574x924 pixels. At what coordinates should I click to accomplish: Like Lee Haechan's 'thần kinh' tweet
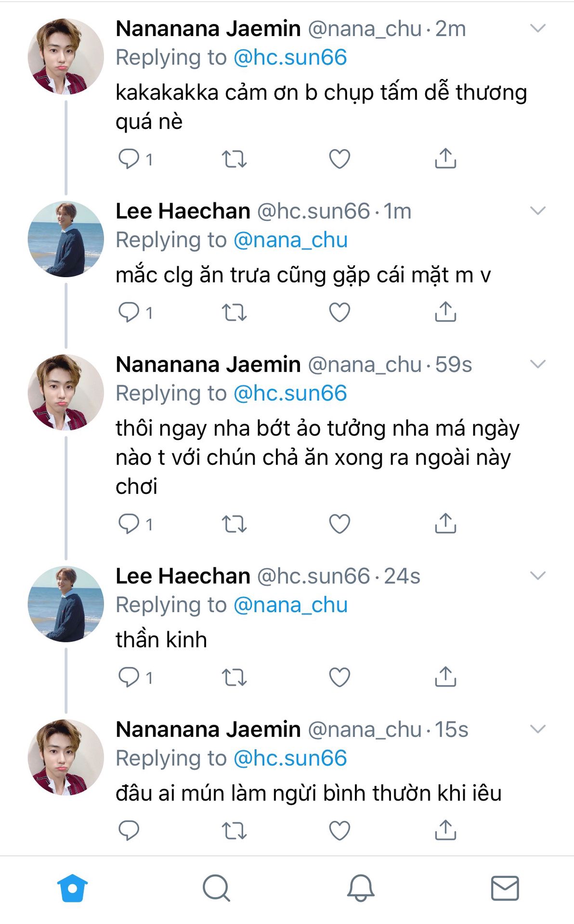point(339,677)
